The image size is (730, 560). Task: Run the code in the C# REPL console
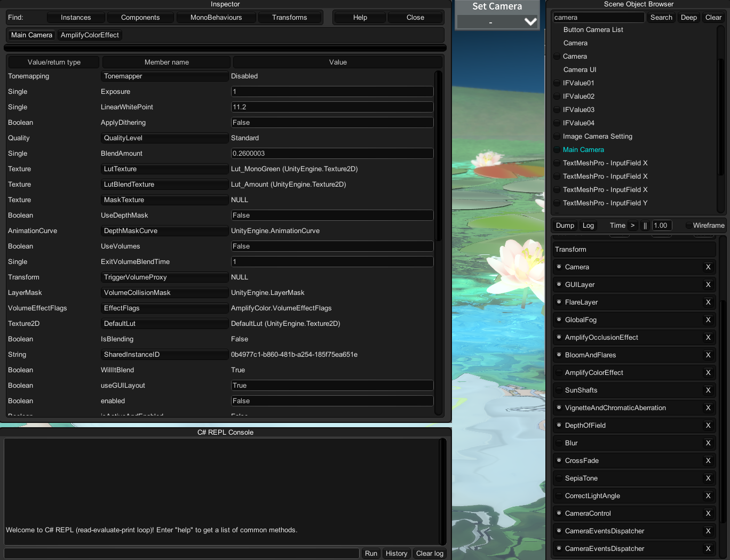371,553
